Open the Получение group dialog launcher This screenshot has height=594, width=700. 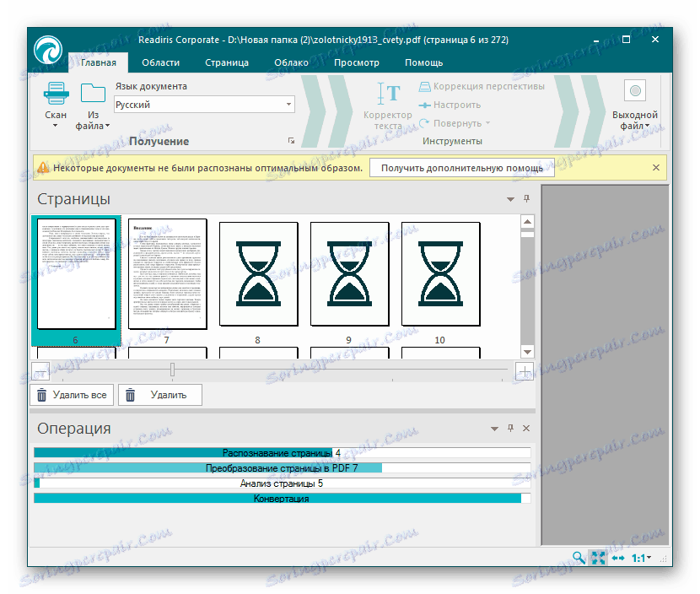(x=291, y=141)
